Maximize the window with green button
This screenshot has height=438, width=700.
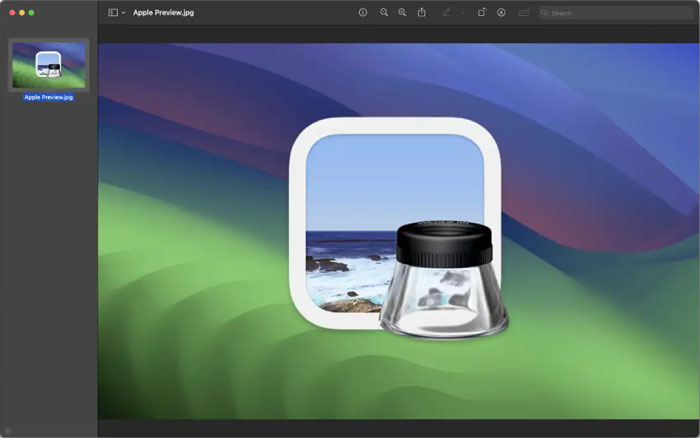[31, 13]
